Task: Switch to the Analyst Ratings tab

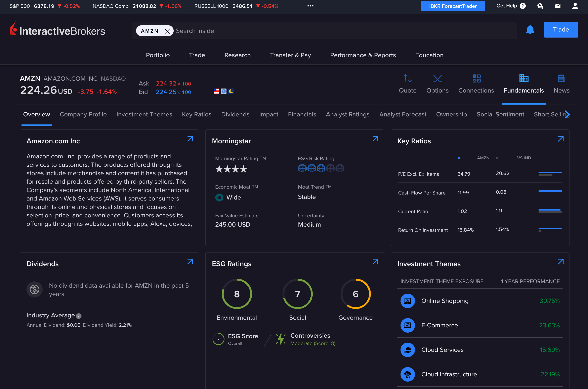Action: click(347, 114)
